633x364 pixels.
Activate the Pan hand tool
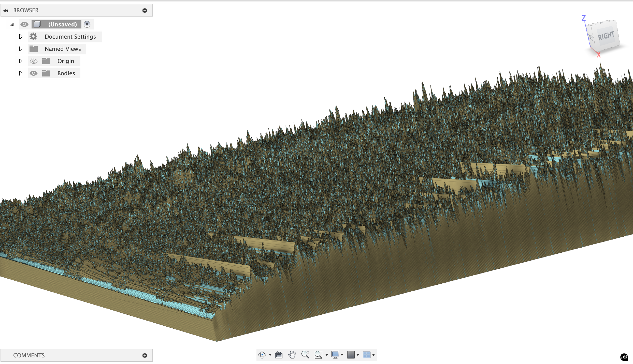292,355
